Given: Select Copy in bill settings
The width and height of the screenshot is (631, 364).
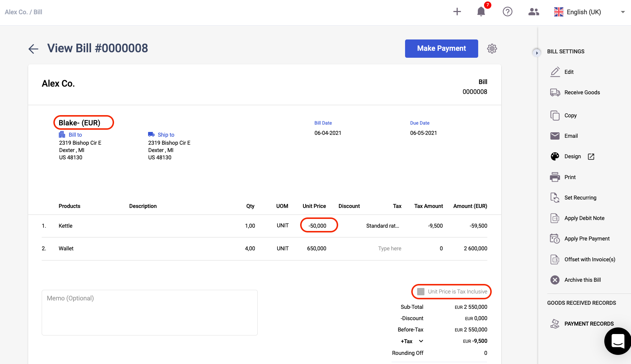Looking at the screenshot, I should [x=570, y=115].
